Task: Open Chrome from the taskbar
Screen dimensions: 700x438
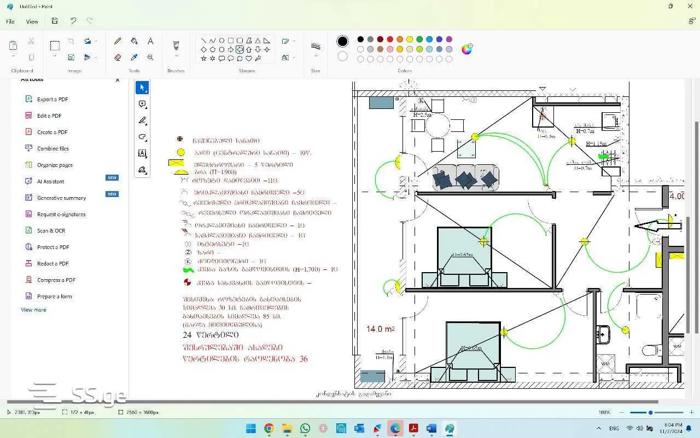Action: [268, 428]
